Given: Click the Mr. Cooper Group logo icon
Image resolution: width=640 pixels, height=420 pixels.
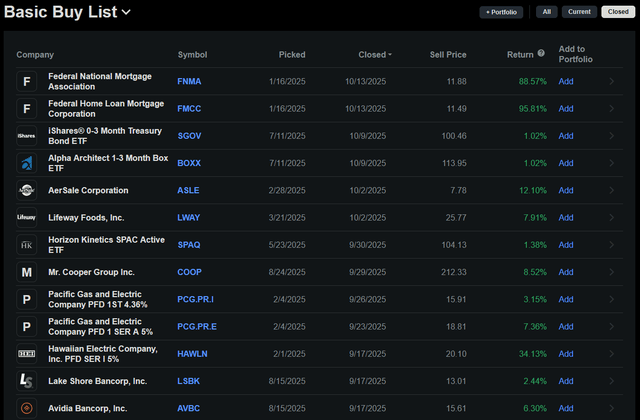Looking at the screenshot, I should click(27, 272).
